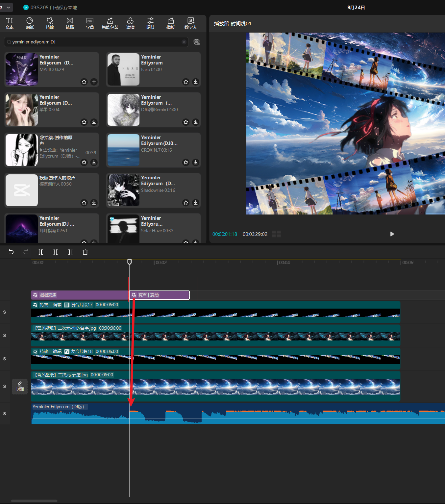Open the 模板 templates panel
The height and width of the screenshot is (504, 445).
170,23
